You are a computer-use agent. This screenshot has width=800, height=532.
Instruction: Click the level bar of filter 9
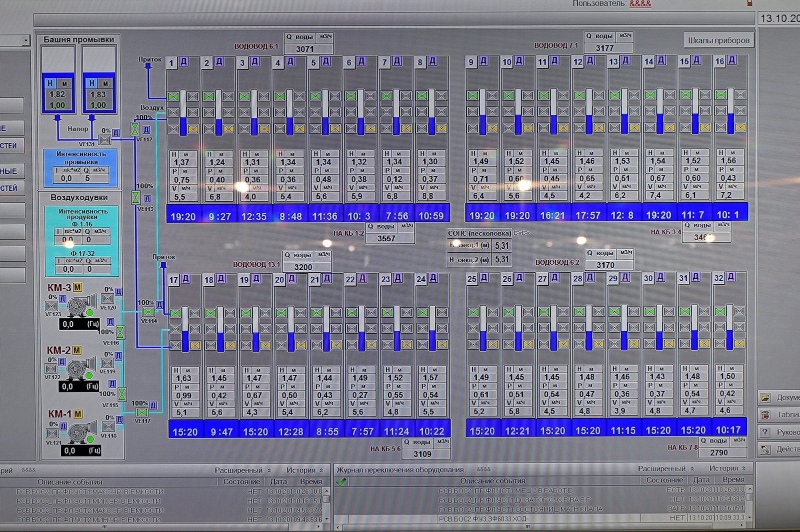click(483, 112)
